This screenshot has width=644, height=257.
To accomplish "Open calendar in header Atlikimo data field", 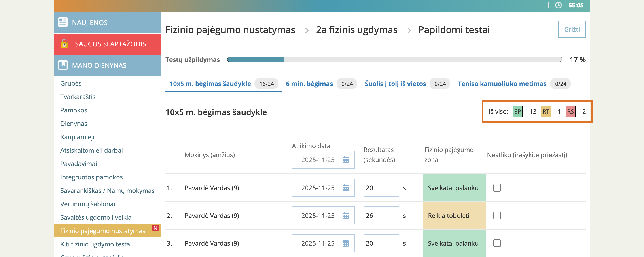I will [345, 160].
